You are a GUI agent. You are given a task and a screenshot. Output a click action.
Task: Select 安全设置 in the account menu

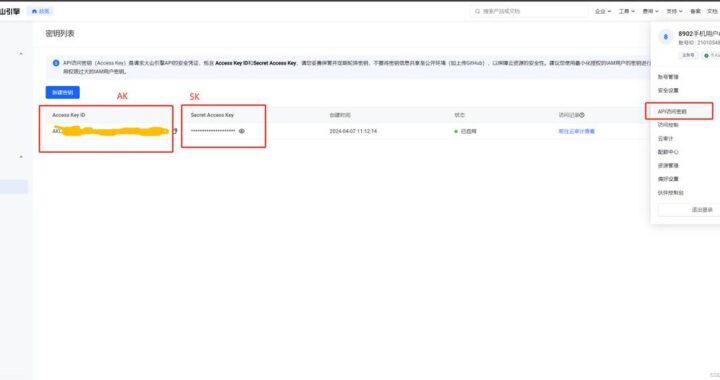(x=668, y=90)
